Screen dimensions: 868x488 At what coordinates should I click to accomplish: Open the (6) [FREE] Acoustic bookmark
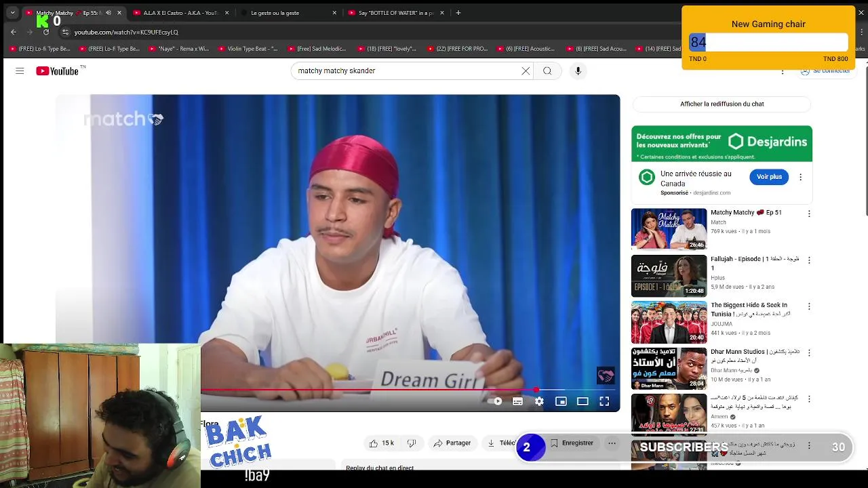(525, 49)
